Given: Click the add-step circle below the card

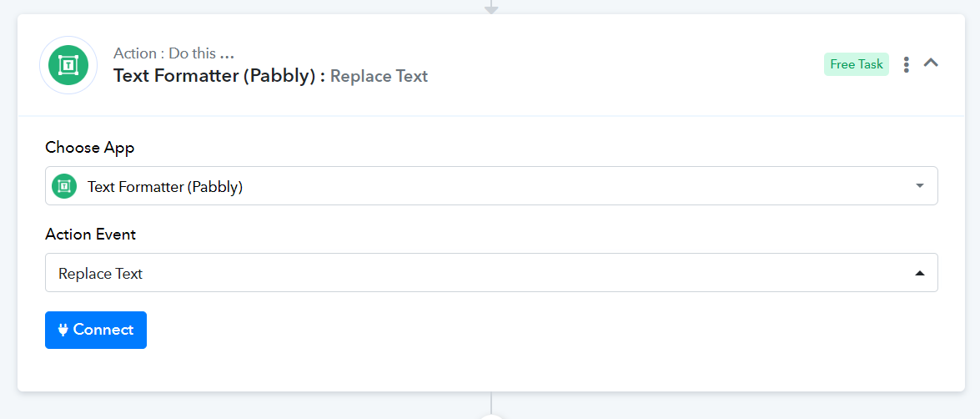Looking at the screenshot, I should click(x=491, y=416).
